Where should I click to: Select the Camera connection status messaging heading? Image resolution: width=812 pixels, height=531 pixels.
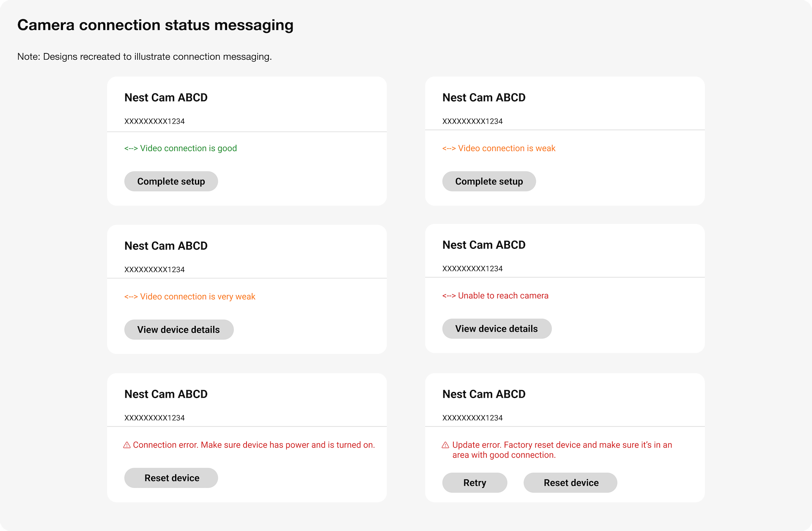(x=155, y=25)
